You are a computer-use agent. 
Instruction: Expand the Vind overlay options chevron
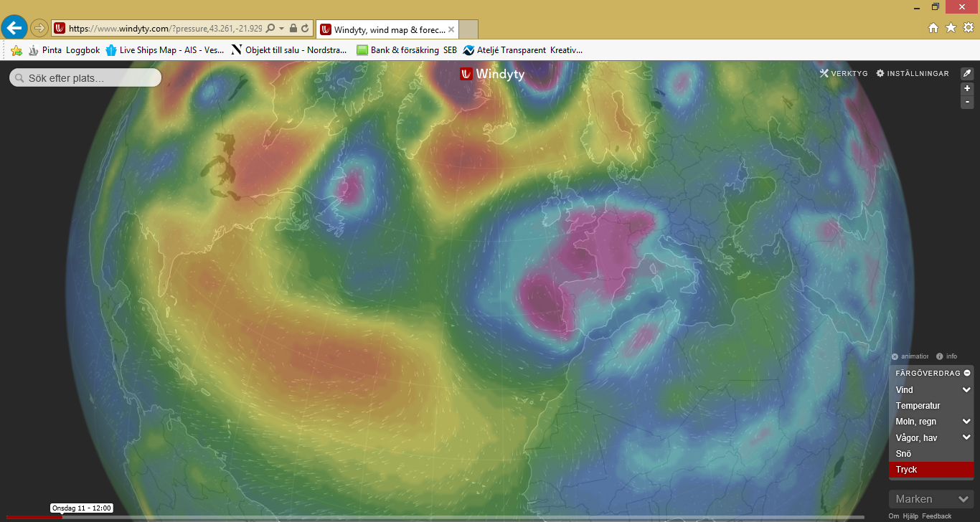click(x=966, y=390)
